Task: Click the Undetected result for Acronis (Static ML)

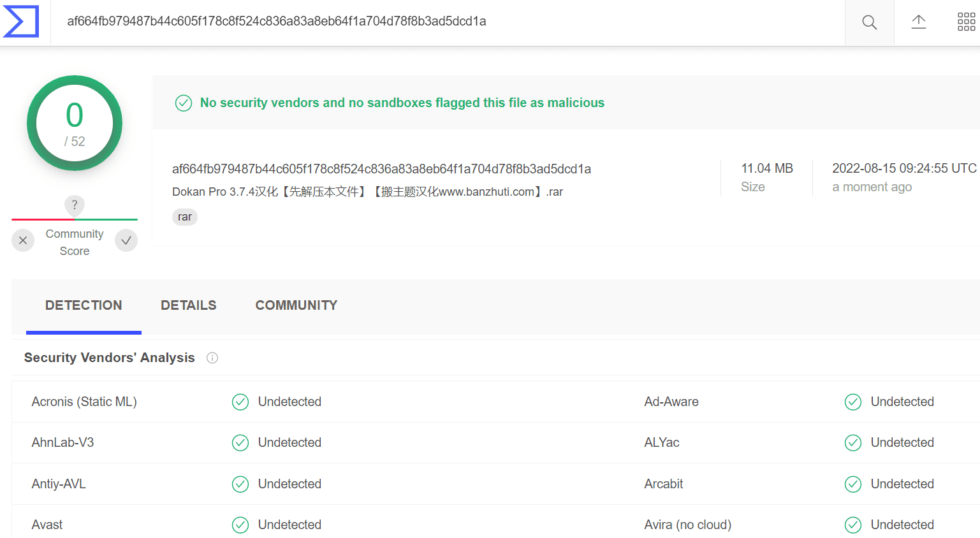Action: (289, 402)
